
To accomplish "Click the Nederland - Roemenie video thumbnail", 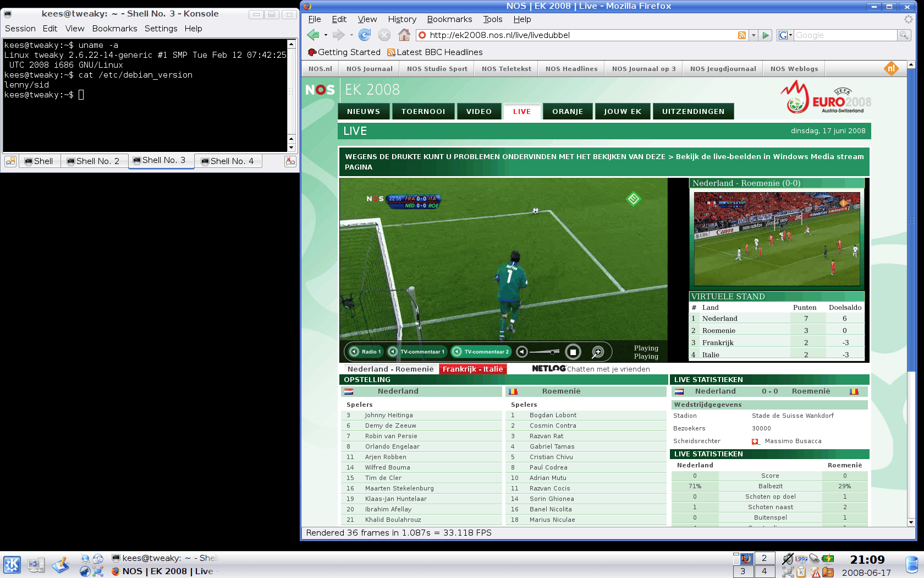I will pyautogui.click(x=777, y=239).
